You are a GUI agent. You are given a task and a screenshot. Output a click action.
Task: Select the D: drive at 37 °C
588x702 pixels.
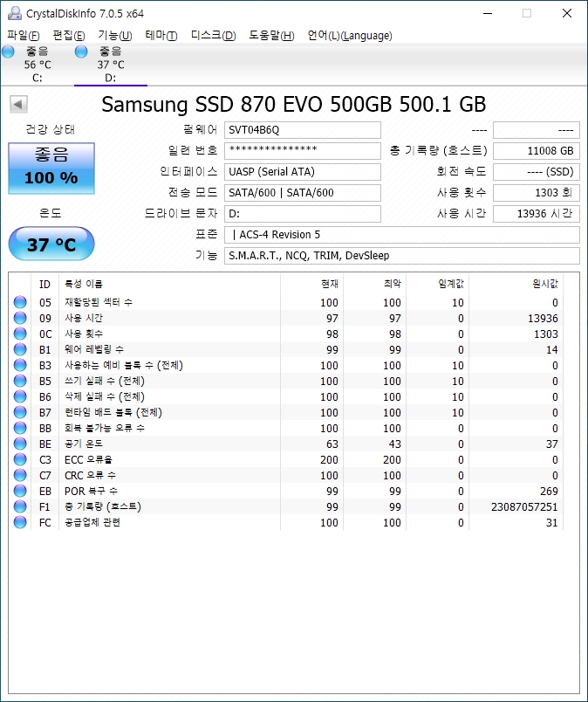[x=111, y=65]
